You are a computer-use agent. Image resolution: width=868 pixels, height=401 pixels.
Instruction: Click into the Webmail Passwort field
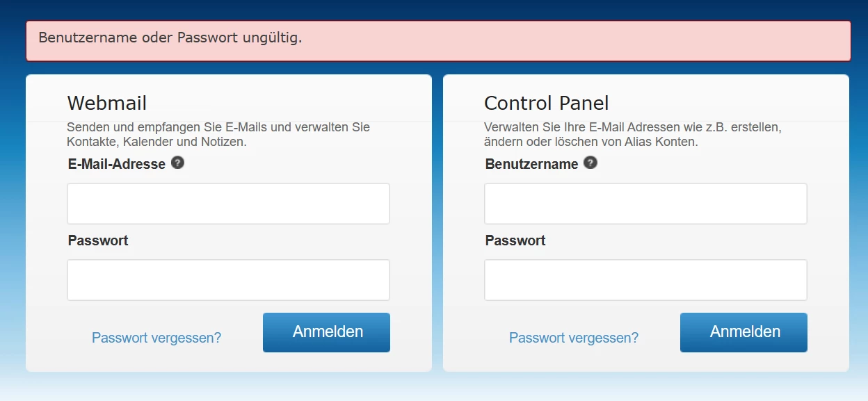point(228,280)
